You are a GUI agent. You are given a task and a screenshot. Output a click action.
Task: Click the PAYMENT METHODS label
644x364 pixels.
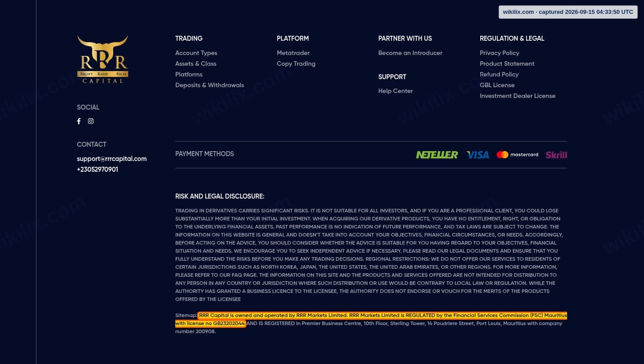pos(204,154)
